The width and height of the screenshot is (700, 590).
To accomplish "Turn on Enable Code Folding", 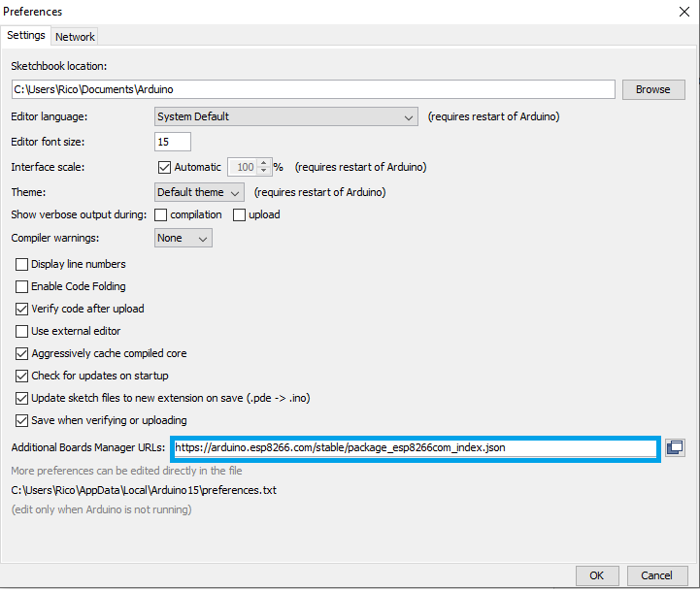I will click(x=22, y=286).
